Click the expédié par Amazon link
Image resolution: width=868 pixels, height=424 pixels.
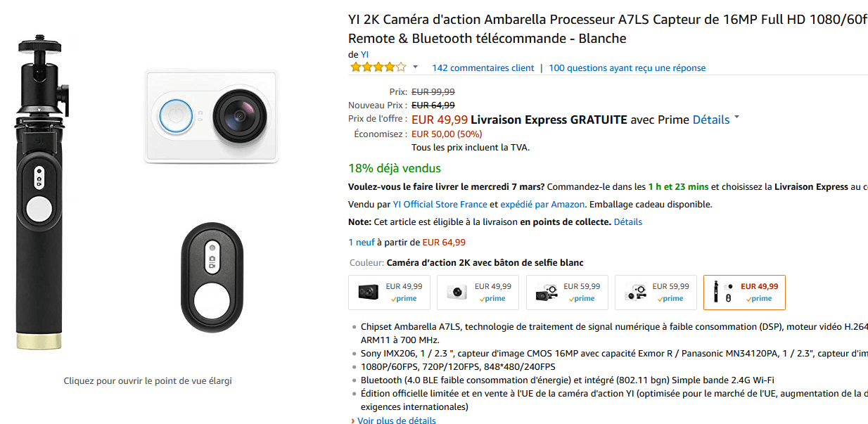click(542, 205)
